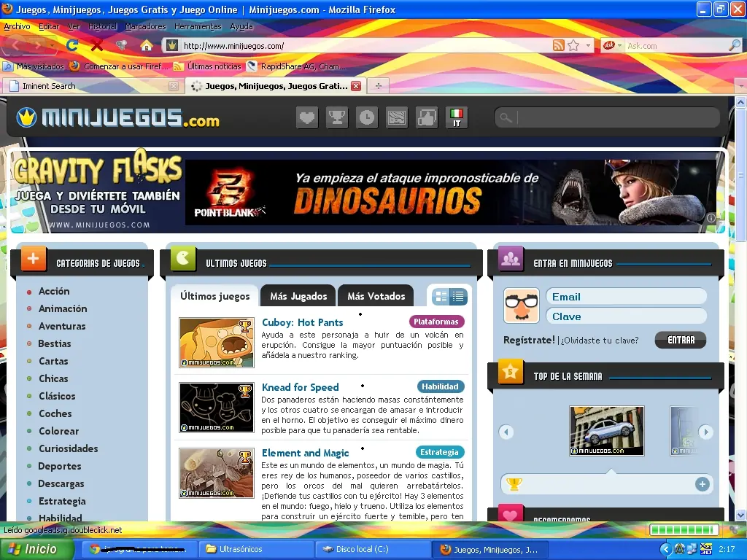Open the tab list dropdown arrow
The width and height of the screenshot is (747, 560).
click(x=741, y=86)
